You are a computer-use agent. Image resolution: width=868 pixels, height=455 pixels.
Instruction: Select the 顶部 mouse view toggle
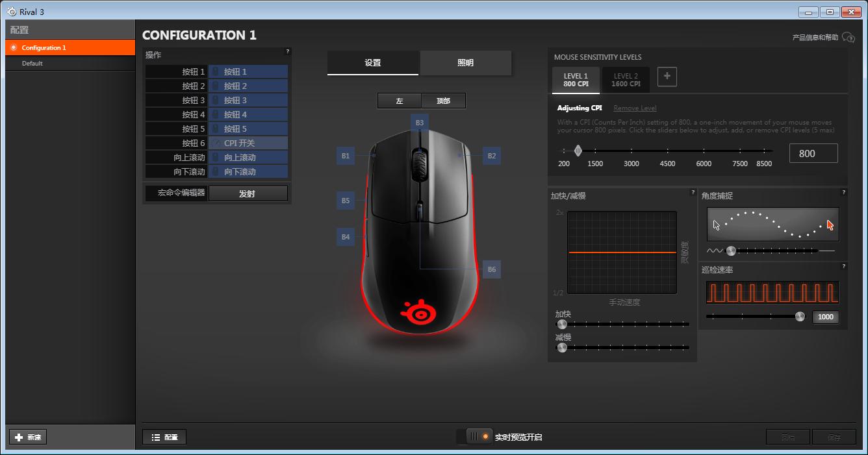[x=444, y=101]
